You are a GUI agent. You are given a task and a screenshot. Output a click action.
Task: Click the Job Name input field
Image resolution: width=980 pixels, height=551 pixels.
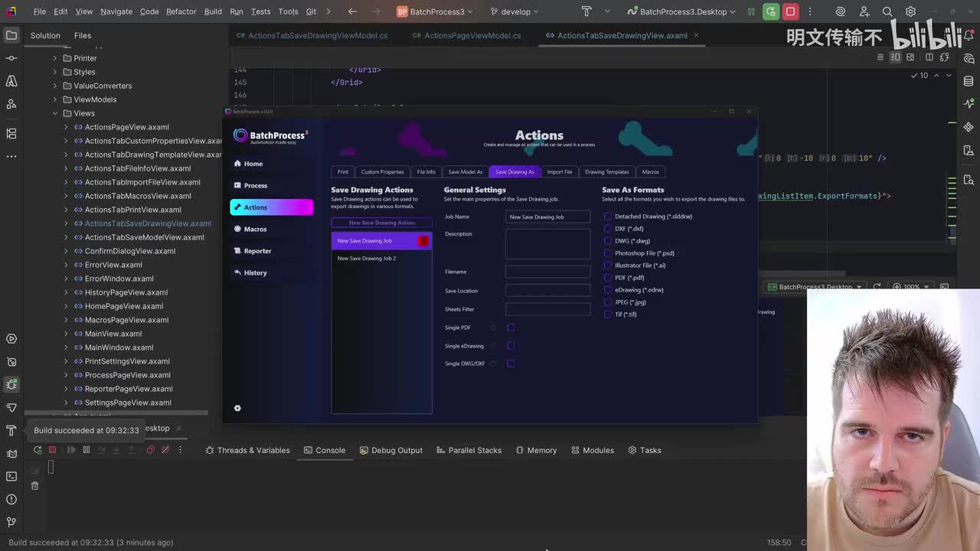click(547, 217)
